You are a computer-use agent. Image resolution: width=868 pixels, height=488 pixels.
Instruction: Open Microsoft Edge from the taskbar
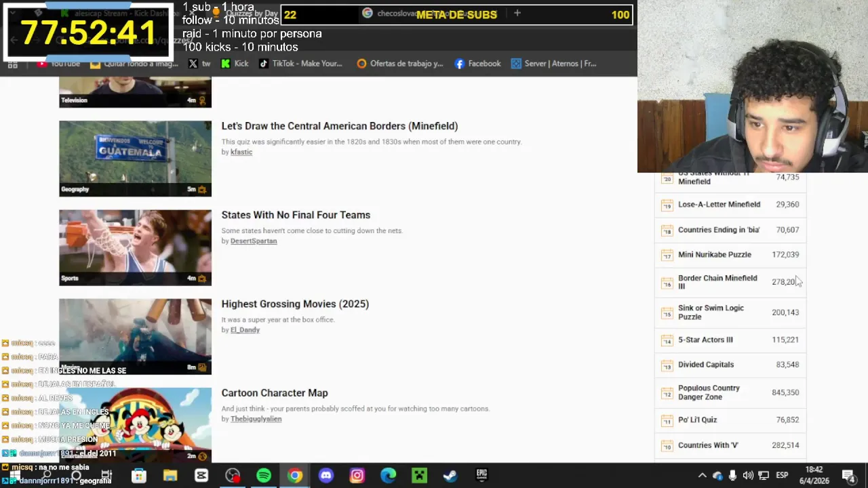coord(388,475)
